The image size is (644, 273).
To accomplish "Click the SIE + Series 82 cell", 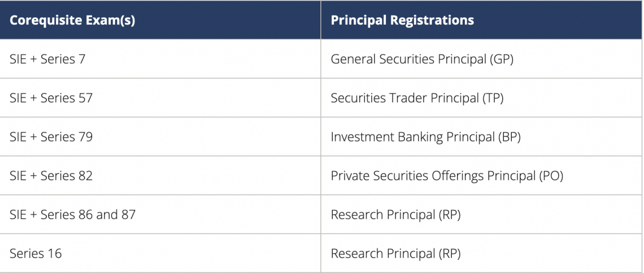I will coord(51,176).
